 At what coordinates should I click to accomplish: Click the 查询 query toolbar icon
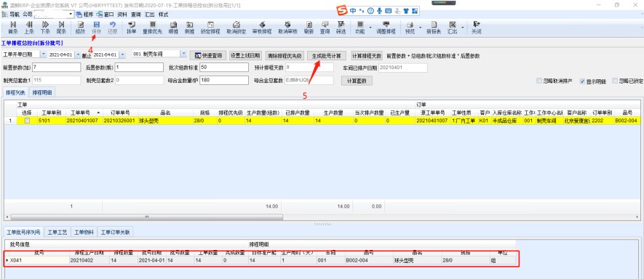325,28
